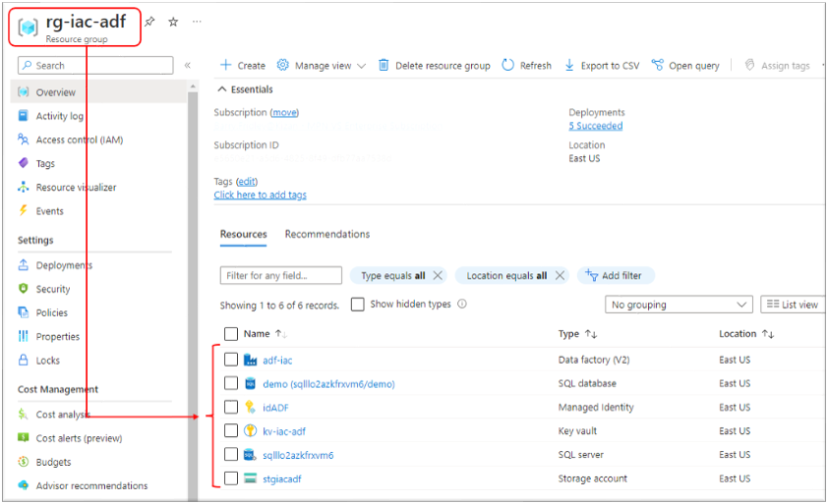Click the Refresh toolbar icon

[508, 66]
